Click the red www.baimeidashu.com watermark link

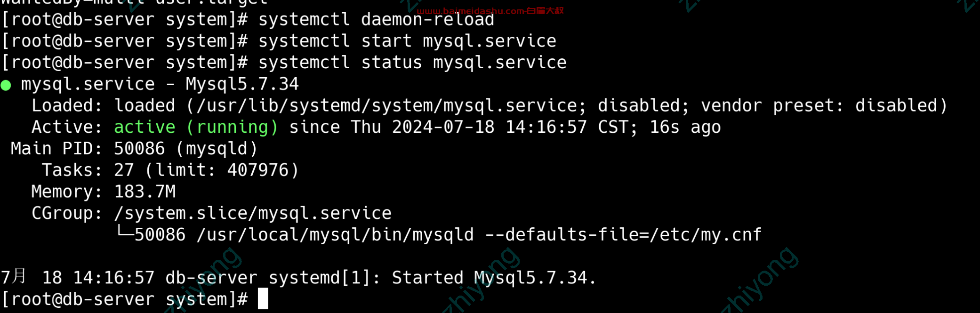pyautogui.click(x=490, y=10)
